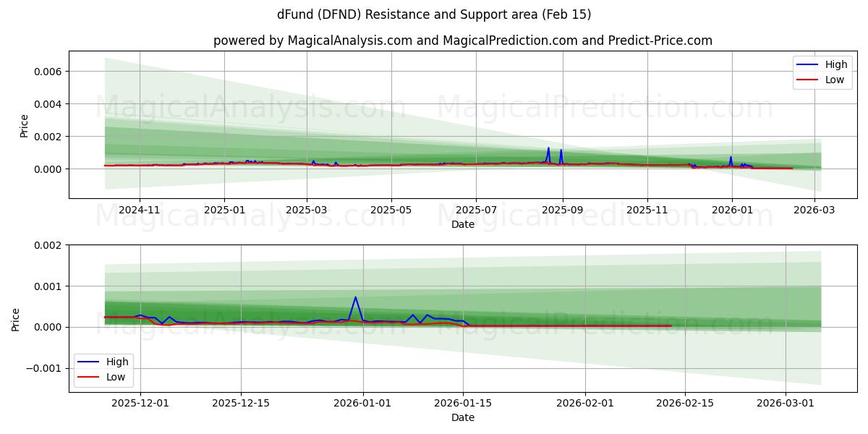Click the top chart 'Price' axis label
This screenshot has width=868, height=434.
pyautogui.click(x=24, y=125)
